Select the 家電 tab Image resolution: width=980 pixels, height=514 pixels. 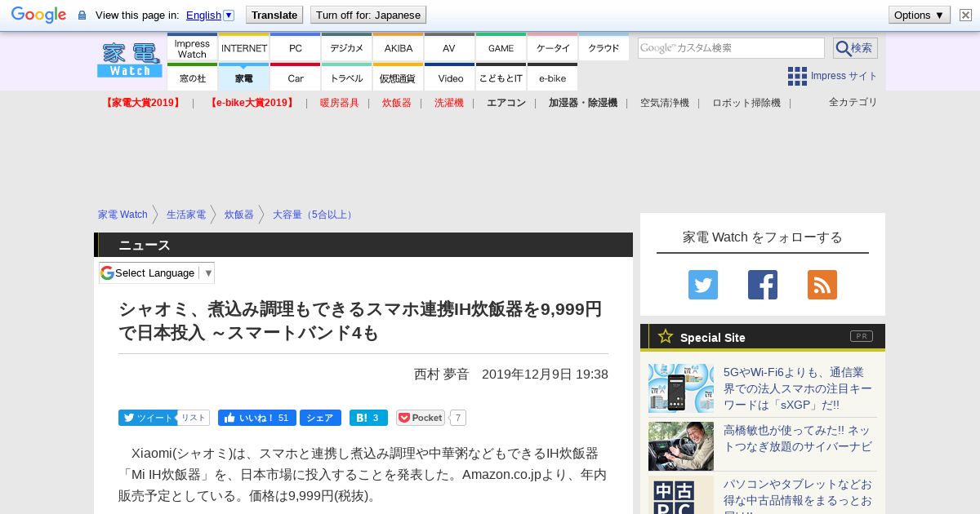tap(243, 78)
